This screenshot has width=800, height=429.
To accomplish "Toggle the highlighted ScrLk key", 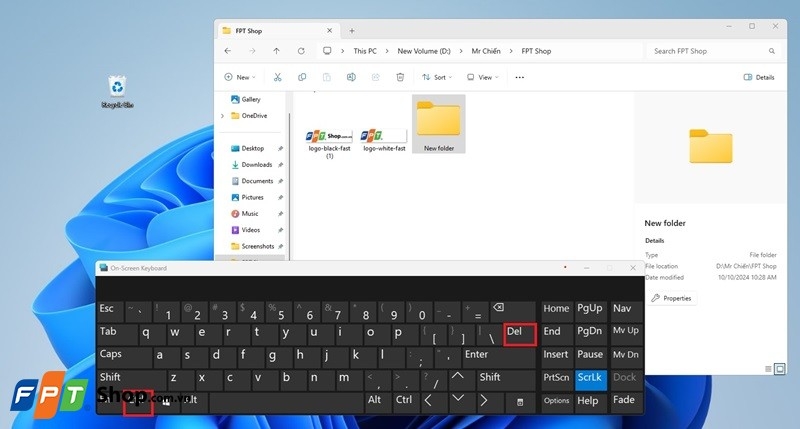I will [590, 380].
